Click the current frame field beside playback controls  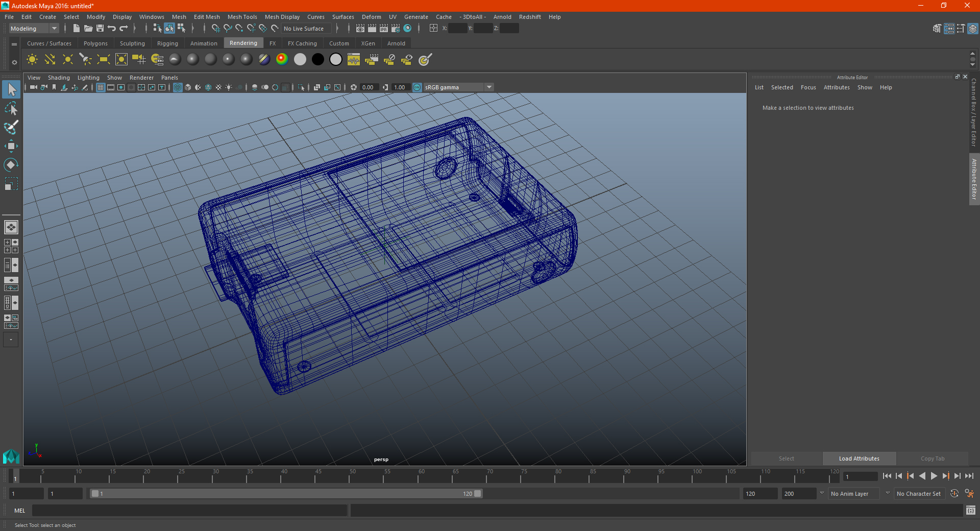[x=861, y=477]
